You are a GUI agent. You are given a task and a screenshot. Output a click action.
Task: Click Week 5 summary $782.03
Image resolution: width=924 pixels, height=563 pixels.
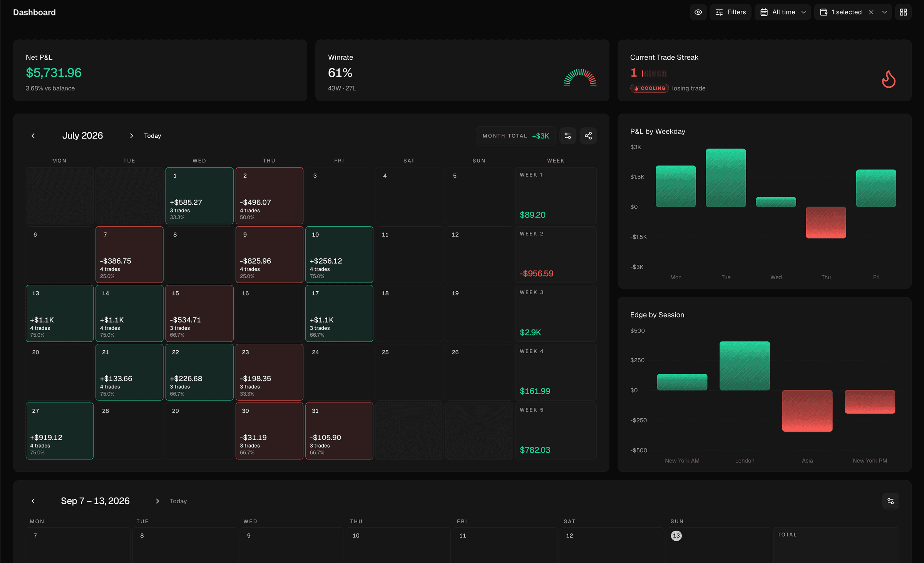point(556,431)
